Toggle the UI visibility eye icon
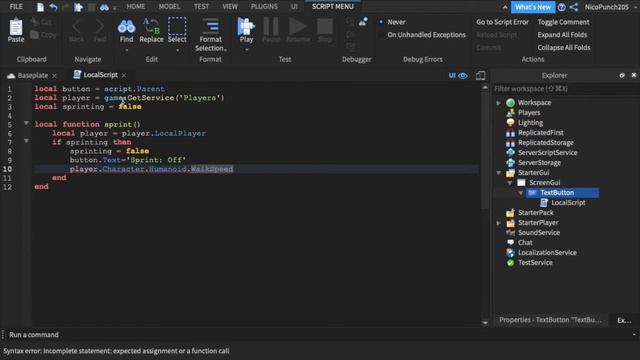Viewport: 640px width, 360px height. (462, 76)
